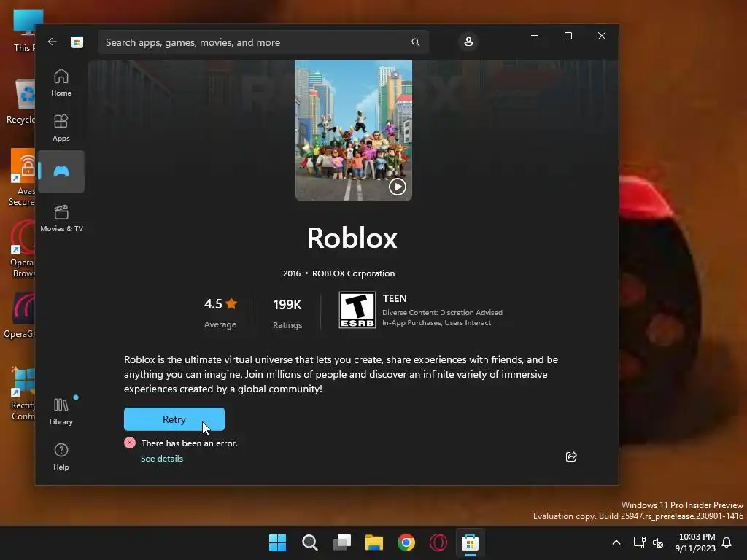Open the See details link
The width and height of the screenshot is (747, 560).
[x=161, y=459]
